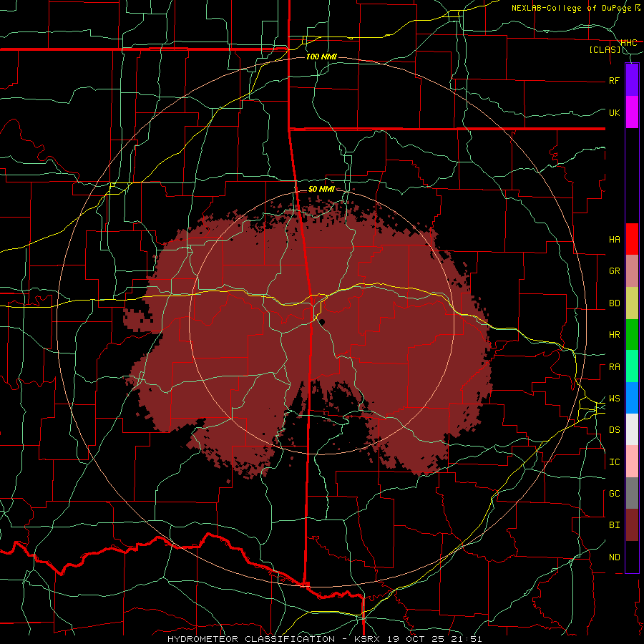
Task: Click the "UK" legend label
Action: pos(614,112)
